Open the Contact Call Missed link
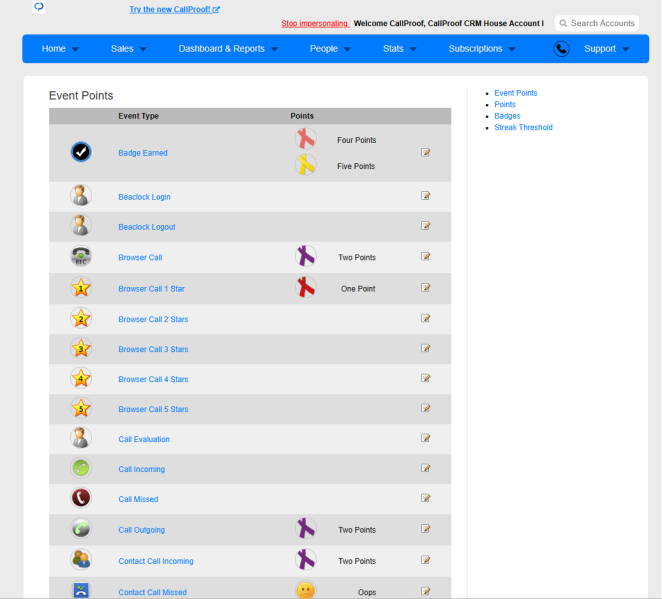 tap(152, 592)
